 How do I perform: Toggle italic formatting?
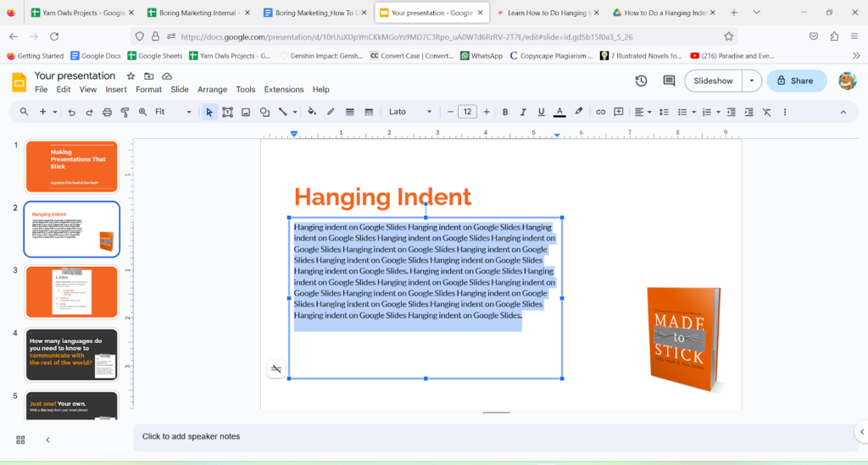[x=523, y=112]
